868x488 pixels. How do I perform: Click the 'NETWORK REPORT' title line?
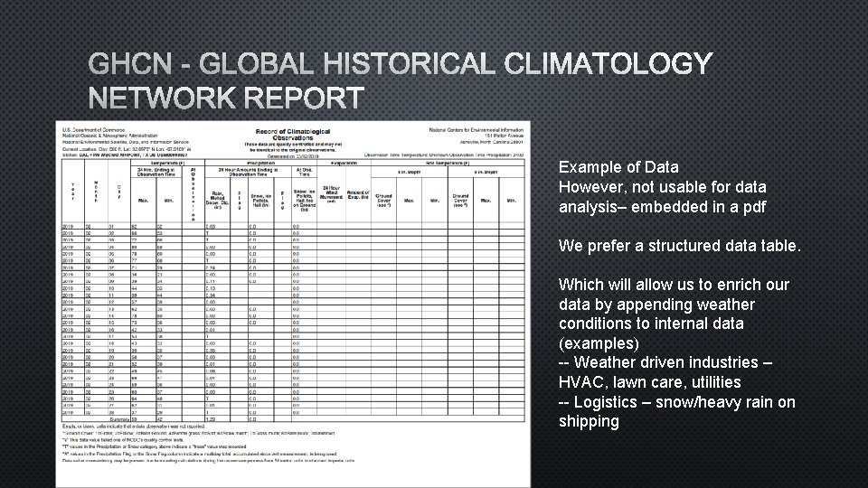[x=226, y=98]
